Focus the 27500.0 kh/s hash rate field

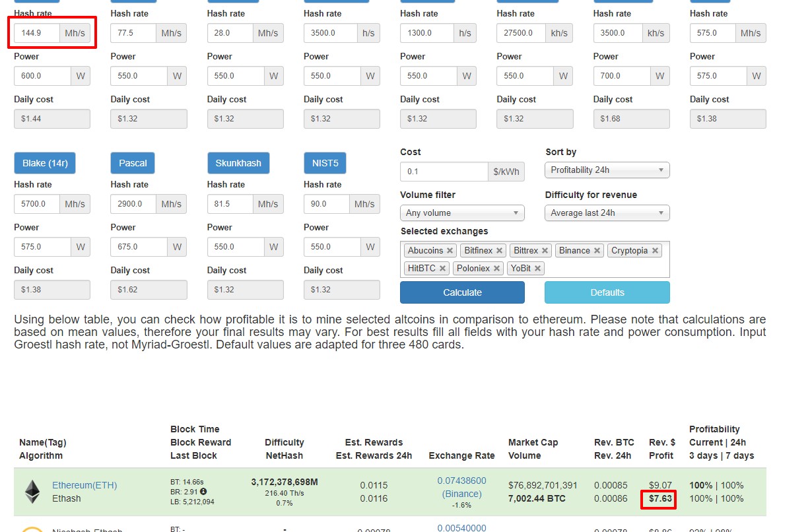521,33
